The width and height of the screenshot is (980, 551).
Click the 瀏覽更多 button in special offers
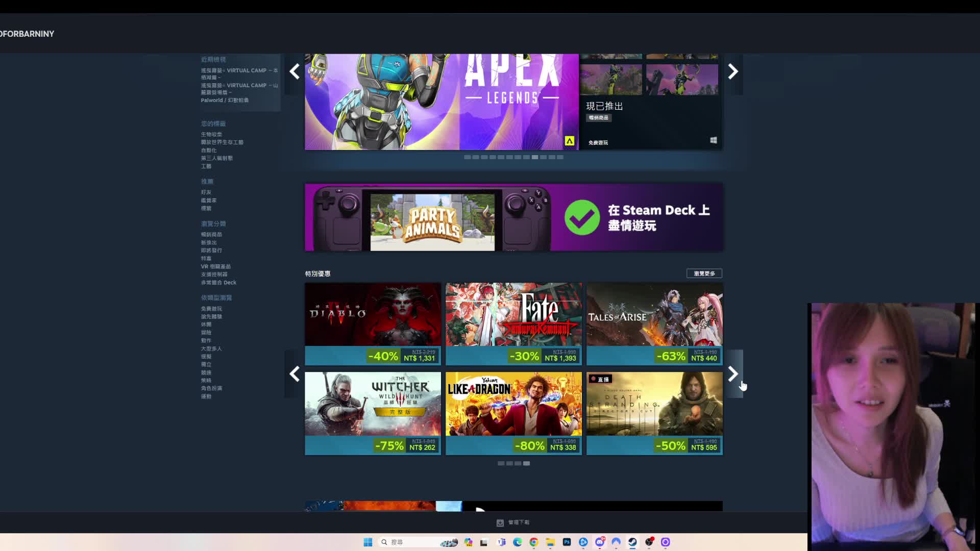click(704, 273)
